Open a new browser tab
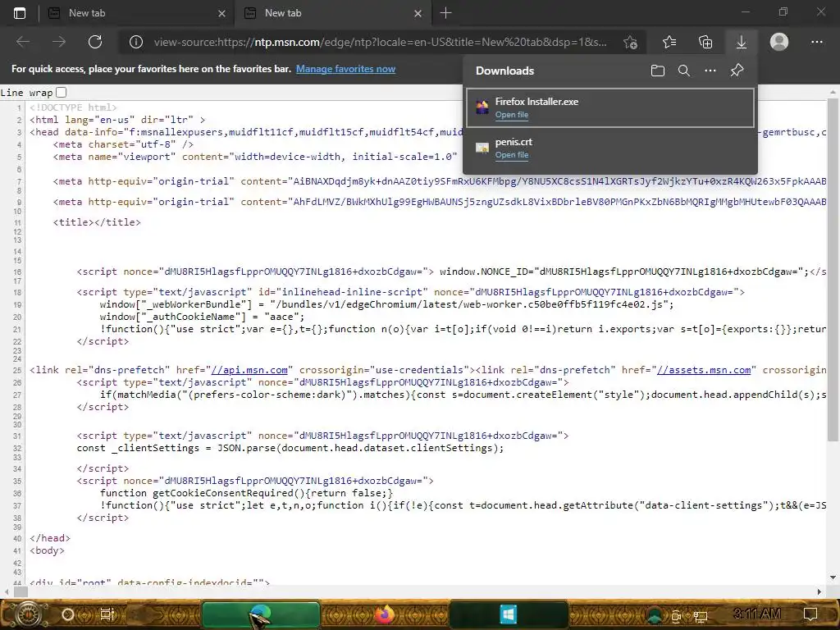Viewport: 840px width, 630px height. (445, 13)
